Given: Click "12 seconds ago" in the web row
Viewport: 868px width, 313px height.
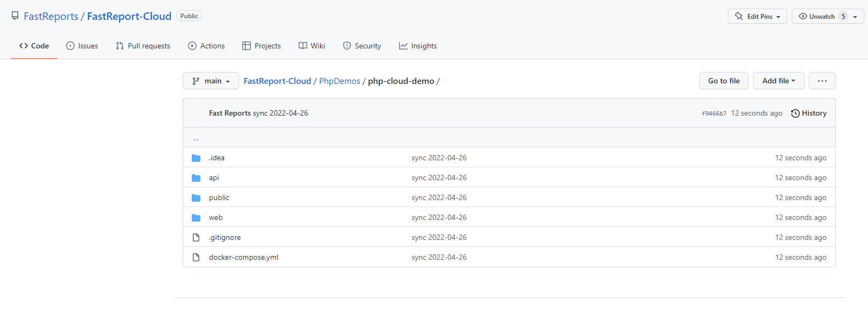Looking at the screenshot, I should (800, 217).
